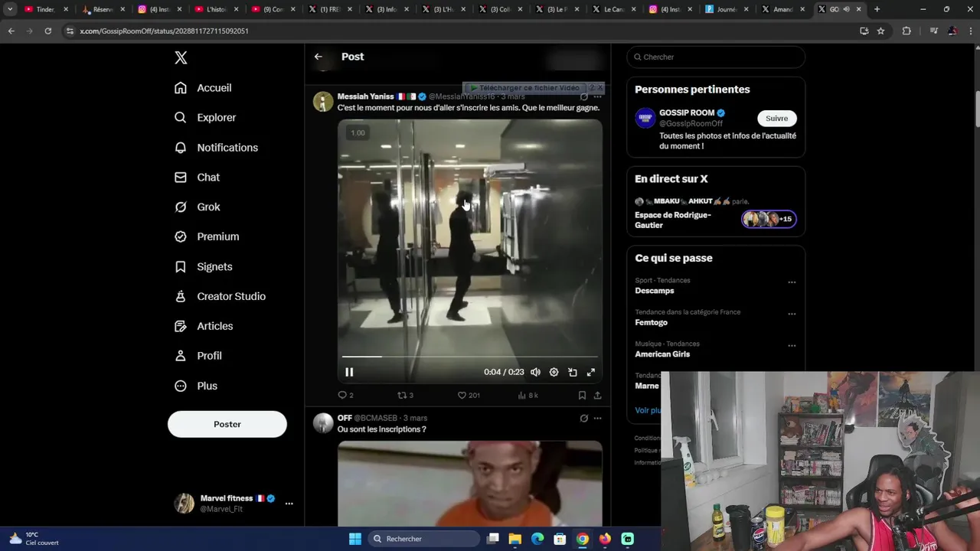Open Grok action on Messiah Yaniss post
The width and height of the screenshot is (980, 551).
584,97
